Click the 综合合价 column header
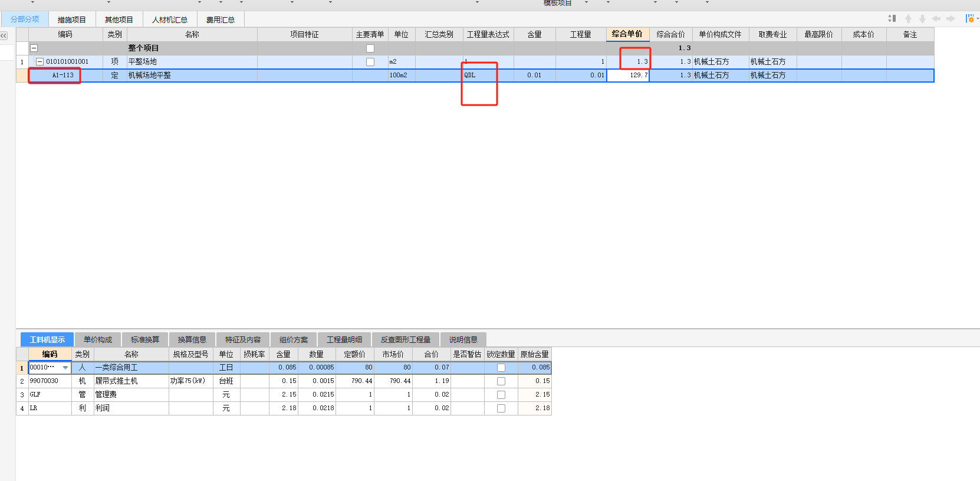The image size is (980, 481). point(671,35)
